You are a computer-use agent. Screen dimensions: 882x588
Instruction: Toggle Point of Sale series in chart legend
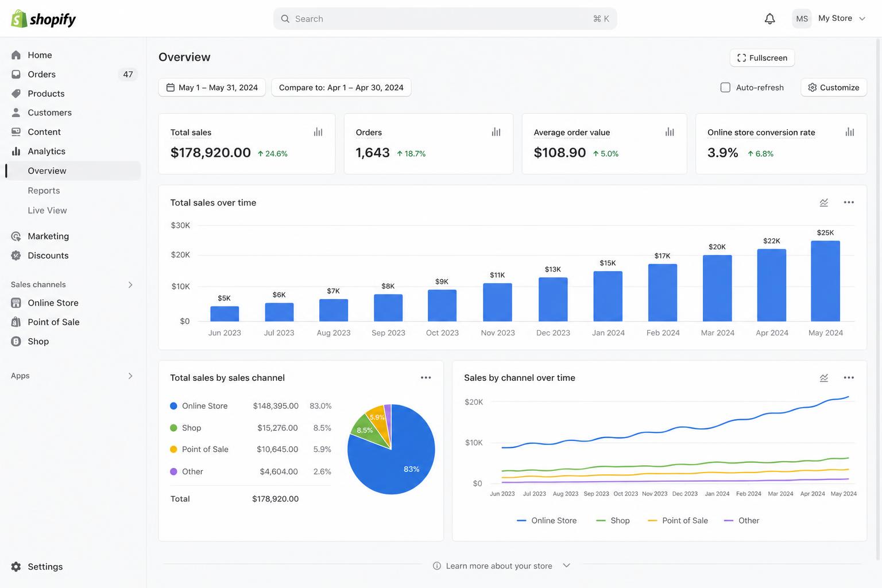coord(678,520)
